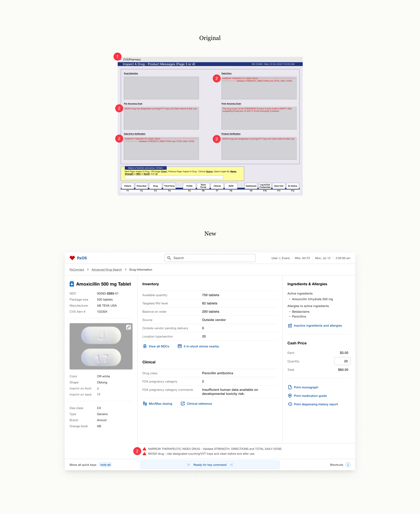The image size is (420, 514).
Task: Click the Min/Max dosing icon
Action: 145,403
